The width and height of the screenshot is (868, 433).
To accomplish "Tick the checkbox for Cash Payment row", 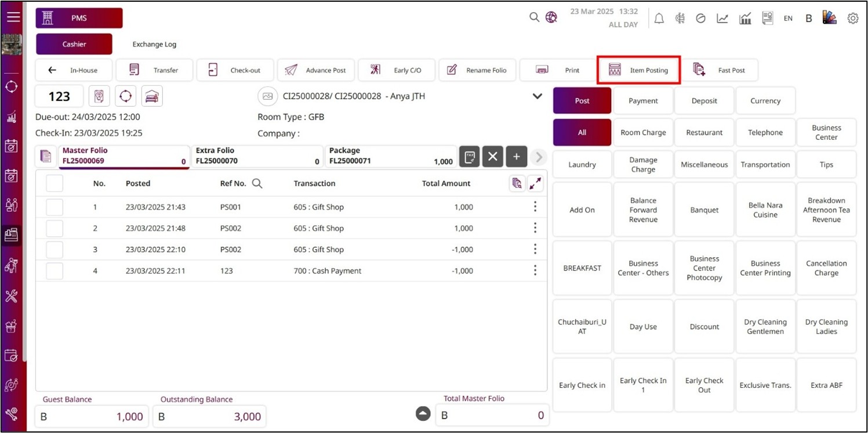I will [x=55, y=271].
